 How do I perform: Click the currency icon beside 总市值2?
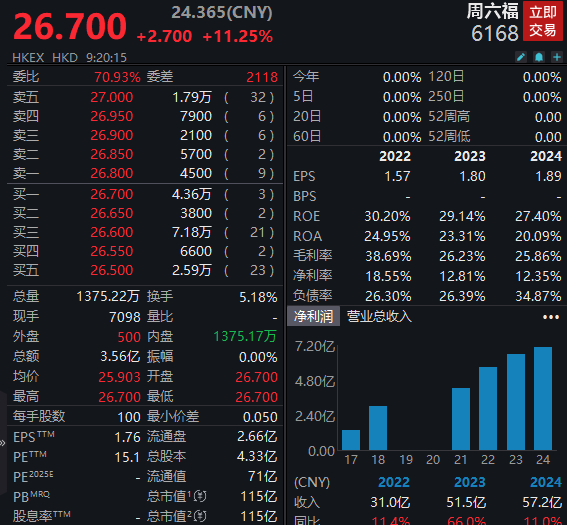200,516
